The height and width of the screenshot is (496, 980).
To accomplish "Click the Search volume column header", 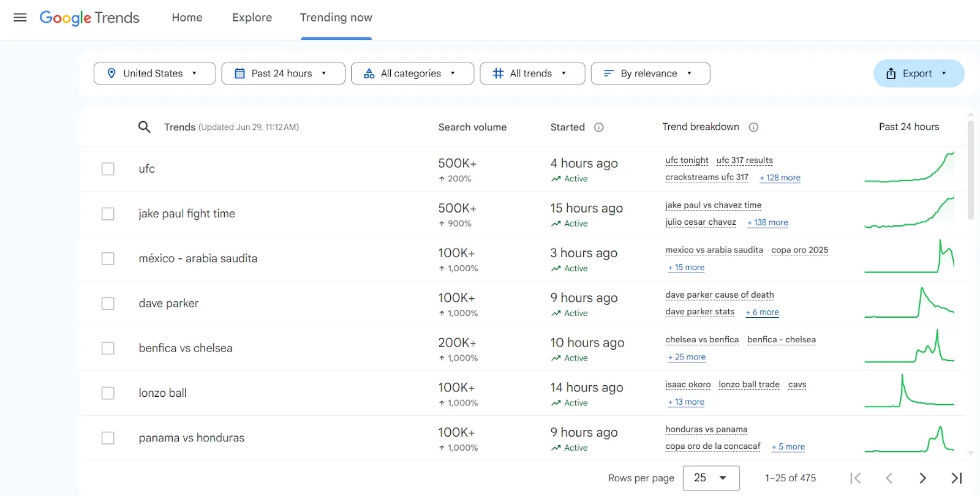I will click(472, 127).
